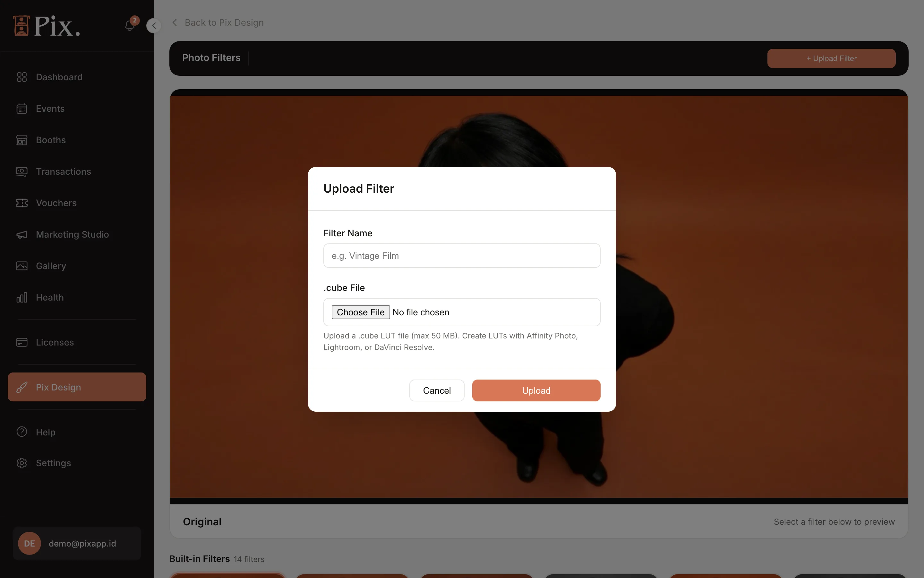Focus the Filter Name input field
924x578 pixels.
point(462,256)
